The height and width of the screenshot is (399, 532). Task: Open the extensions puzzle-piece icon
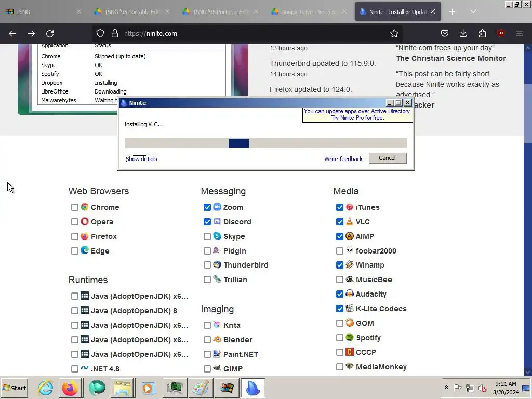[482, 33]
